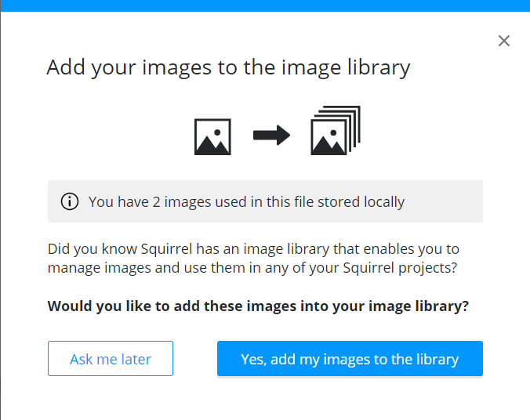
Task: Click the gray info banner's empty right end
Action: tap(455, 201)
